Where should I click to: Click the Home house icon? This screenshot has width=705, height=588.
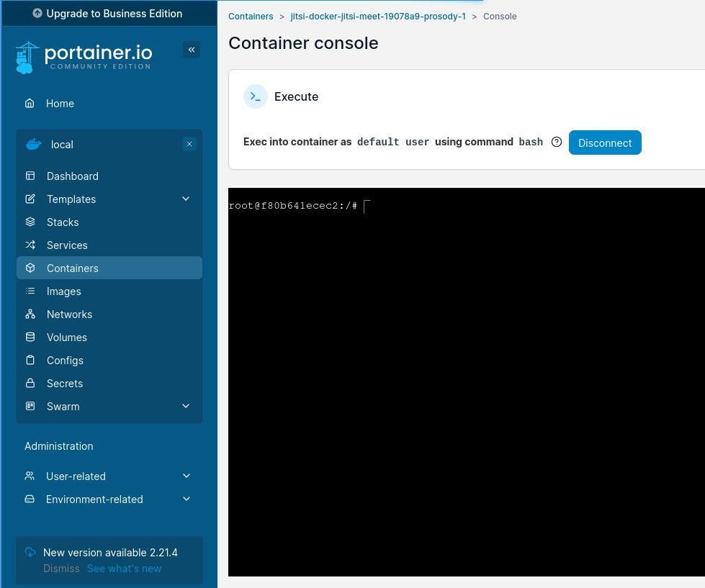30,104
